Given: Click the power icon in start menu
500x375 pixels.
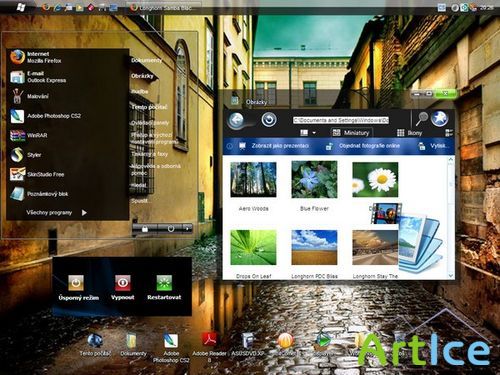Looking at the screenshot, I should [171, 229].
